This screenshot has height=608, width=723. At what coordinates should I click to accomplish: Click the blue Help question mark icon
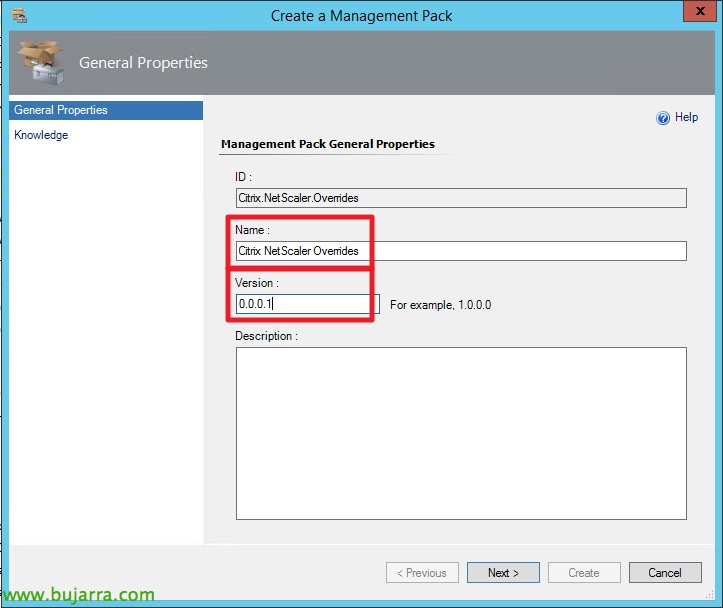pyautogui.click(x=663, y=118)
